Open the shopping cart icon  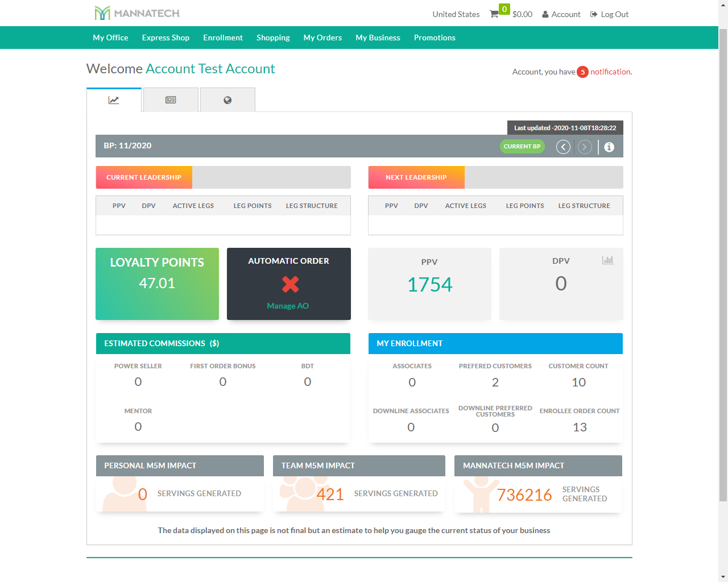point(494,14)
